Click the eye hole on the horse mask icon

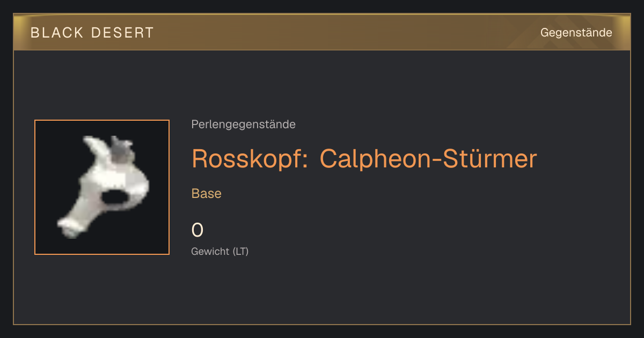click(x=114, y=197)
